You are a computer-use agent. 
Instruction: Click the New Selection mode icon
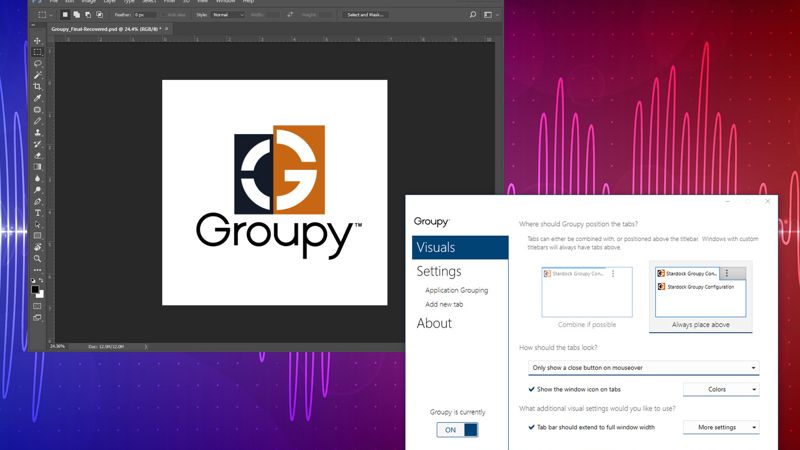65,15
